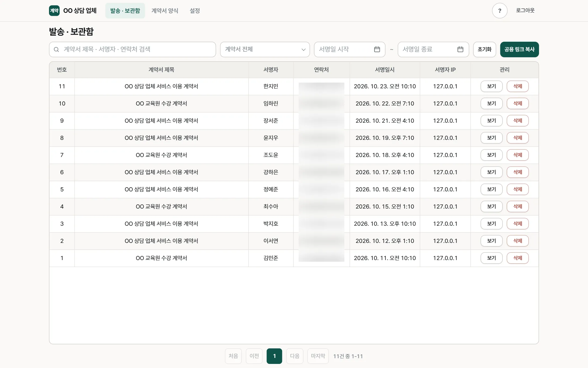Click the 처음 pagination button

click(x=233, y=356)
